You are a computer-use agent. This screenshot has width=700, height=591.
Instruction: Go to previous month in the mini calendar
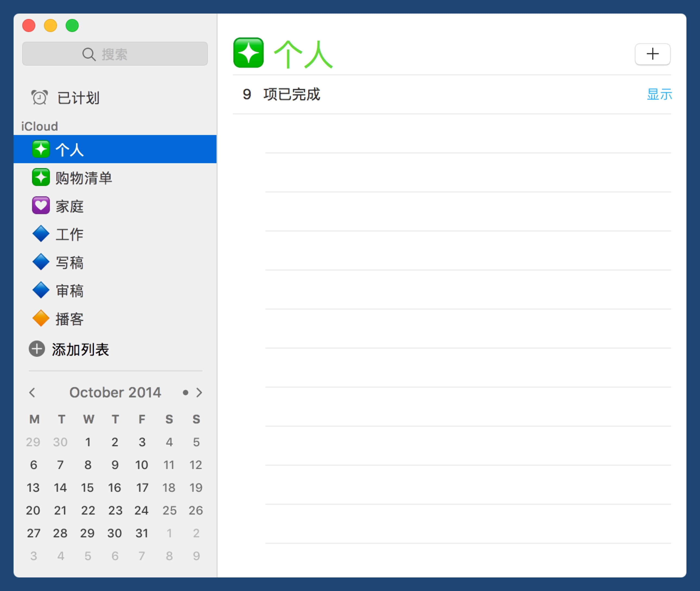click(32, 392)
